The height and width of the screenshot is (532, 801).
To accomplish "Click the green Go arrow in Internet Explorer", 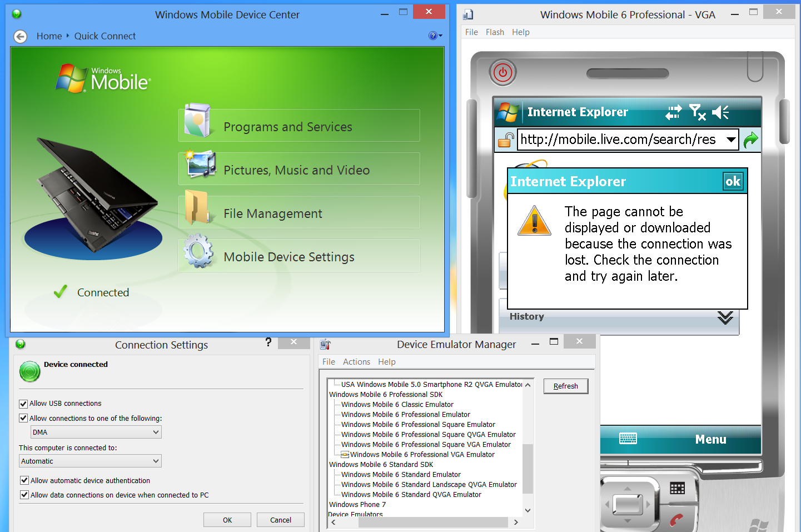I will [x=750, y=139].
